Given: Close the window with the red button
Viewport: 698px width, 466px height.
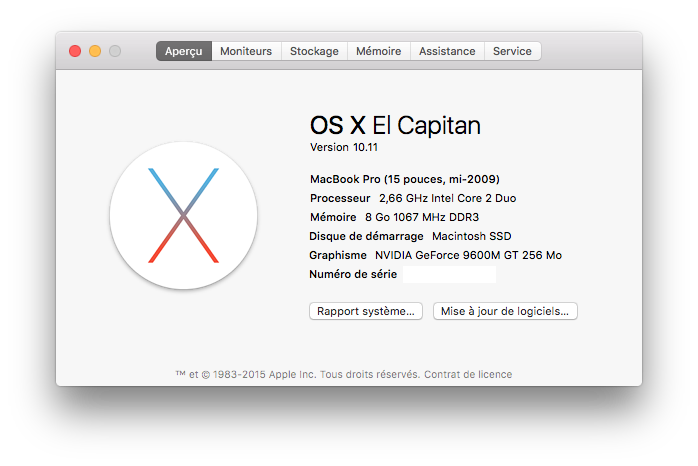Looking at the screenshot, I should tap(75, 51).
